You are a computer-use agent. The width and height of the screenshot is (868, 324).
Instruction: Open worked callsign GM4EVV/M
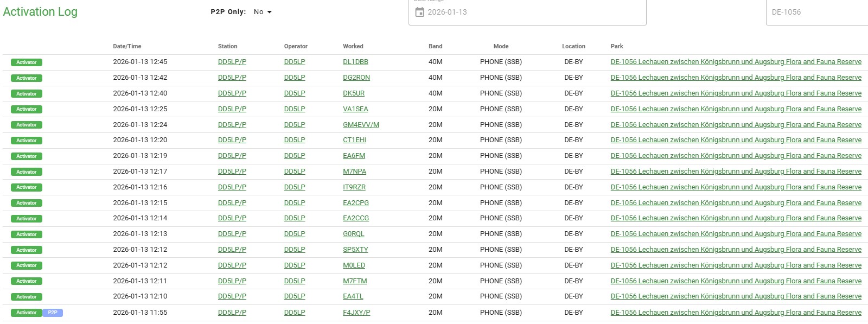click(361, 125)
